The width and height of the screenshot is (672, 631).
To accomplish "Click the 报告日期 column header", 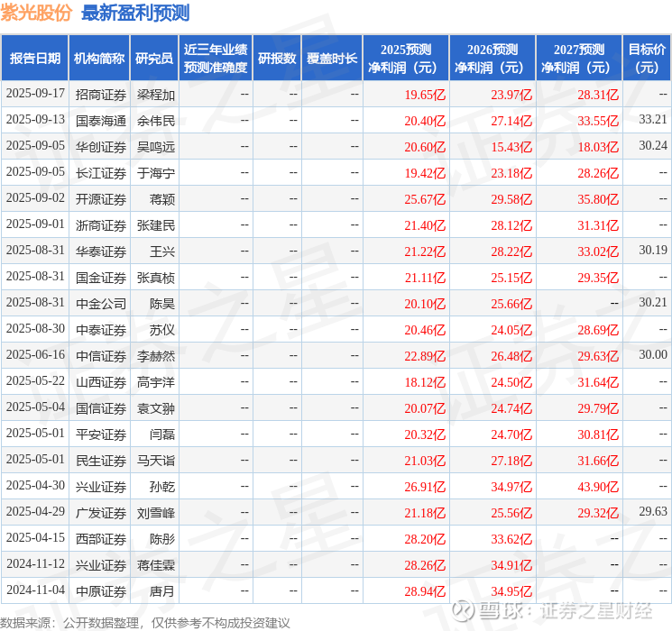I will (34, 59).
